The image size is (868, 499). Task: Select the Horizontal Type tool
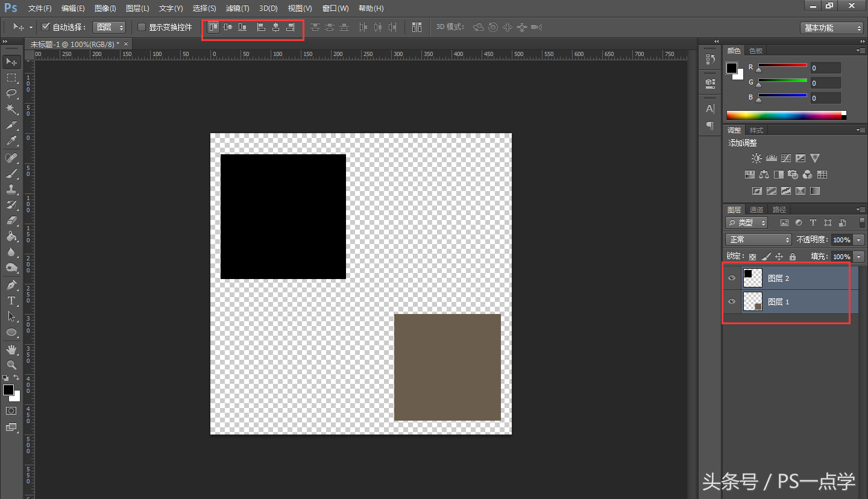tap(11, 301)
